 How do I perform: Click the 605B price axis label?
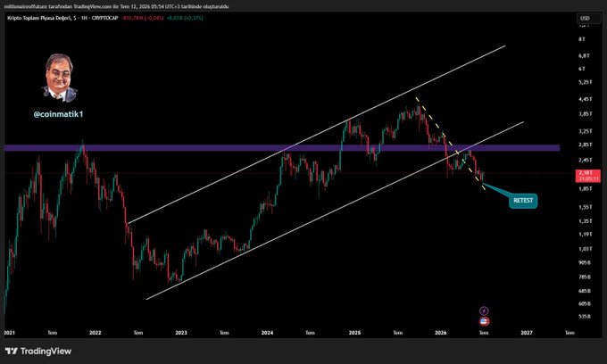(584, 304)
